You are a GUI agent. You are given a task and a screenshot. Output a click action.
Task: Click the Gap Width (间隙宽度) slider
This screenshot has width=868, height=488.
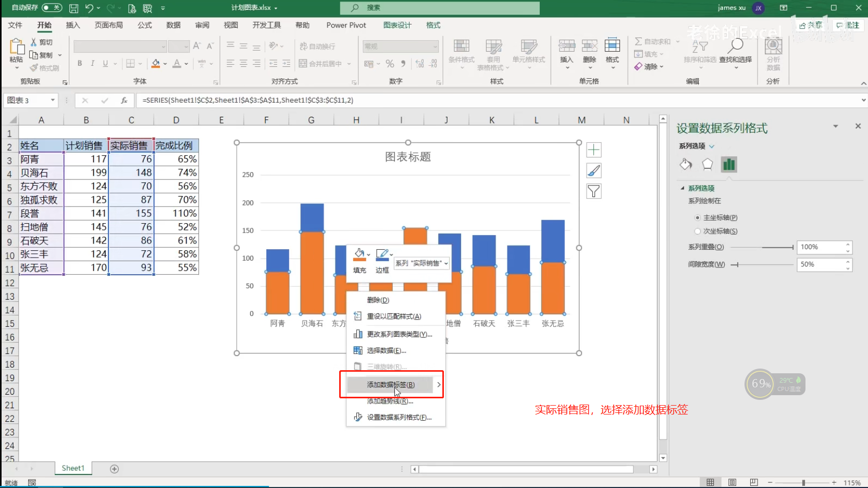tap(762, 265)
